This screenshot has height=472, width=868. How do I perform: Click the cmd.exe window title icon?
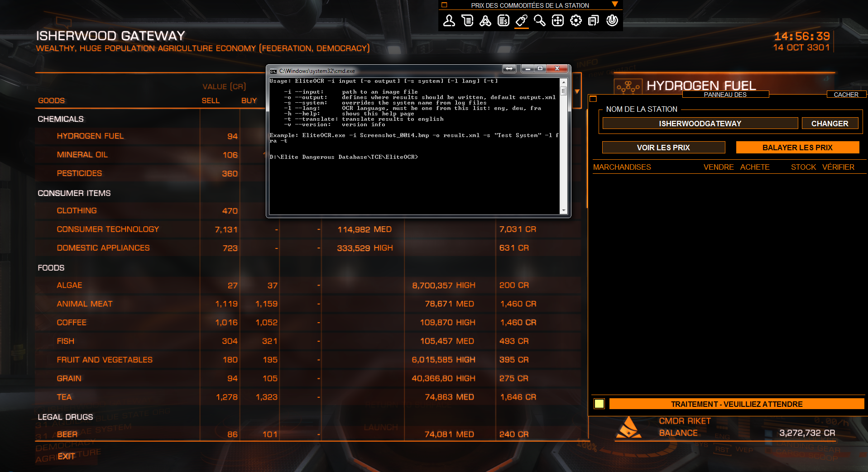pyautogui.click(x=273, y=71)
